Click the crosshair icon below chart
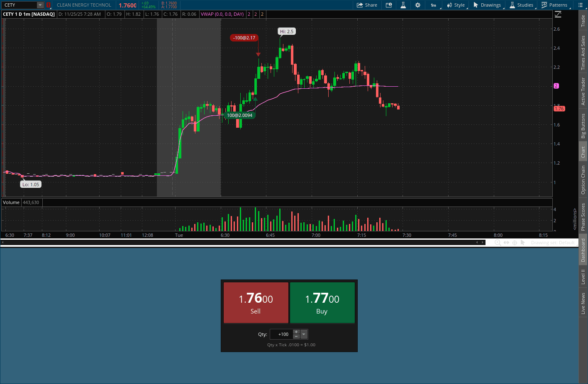This screenshot has width=588, height=384. point(515,243)
